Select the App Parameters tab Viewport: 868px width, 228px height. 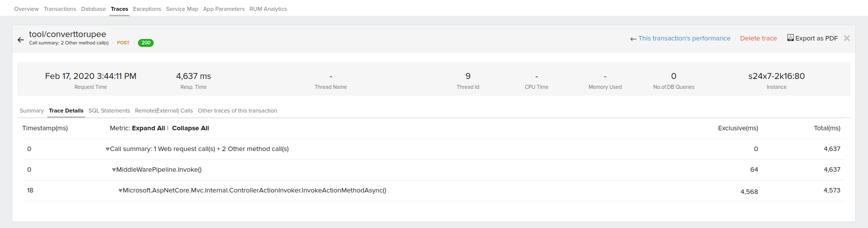tap(224, 9)
